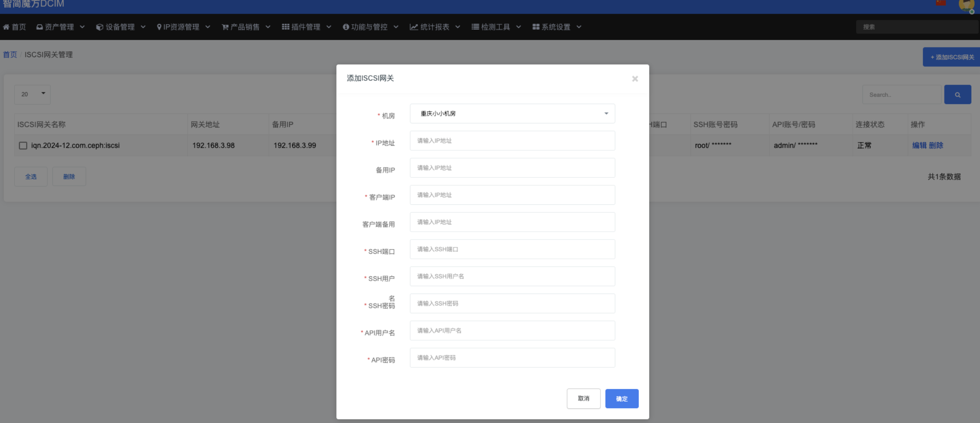Tick checkbox for iqn.2024-12.com.ceph:iscsi row
Viewport: 980px width, 423px height.
point(23,146)
